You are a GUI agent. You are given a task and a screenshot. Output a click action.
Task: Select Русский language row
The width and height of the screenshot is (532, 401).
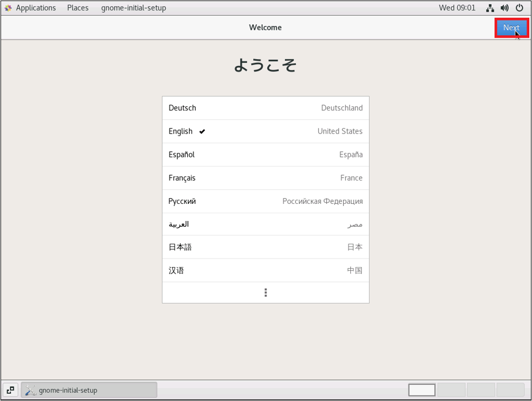pyautogui.click(x=265, y=201)
